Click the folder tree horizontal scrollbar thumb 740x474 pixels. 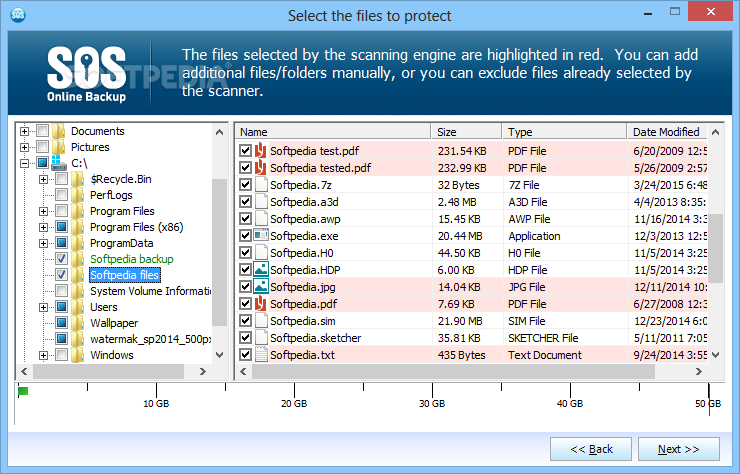point(109,372)
